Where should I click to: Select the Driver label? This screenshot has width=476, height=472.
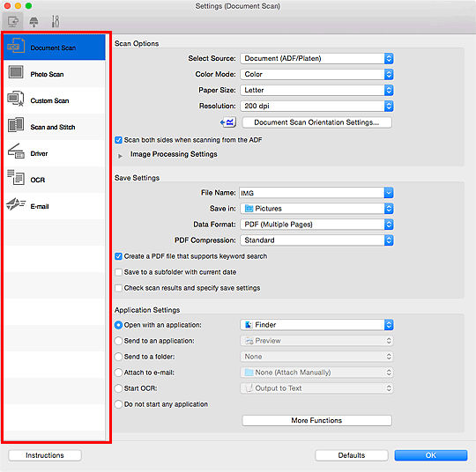pos(39,153)
